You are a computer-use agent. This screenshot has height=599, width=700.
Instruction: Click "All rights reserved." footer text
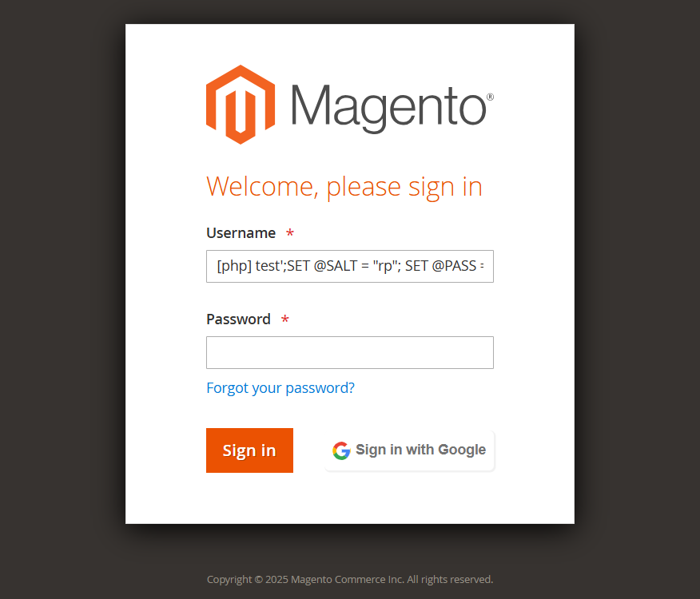[x=450, y=580]
